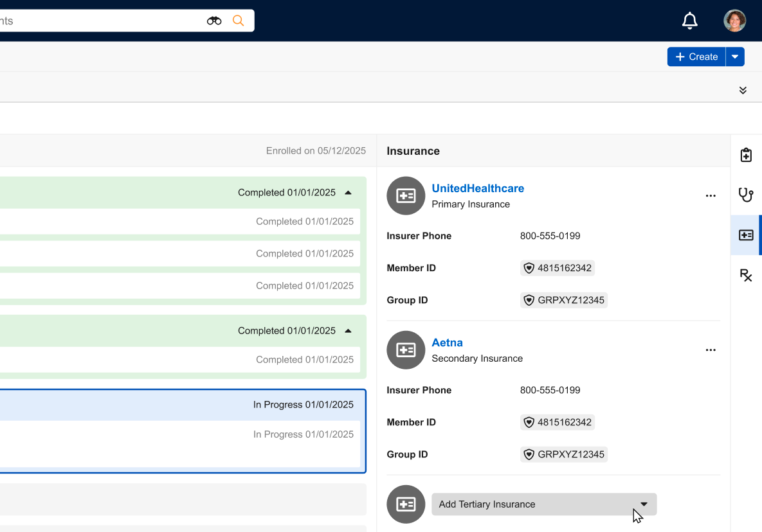Open the Create dropdown arrow
This screenshot has width=762, height=532.
735,57
